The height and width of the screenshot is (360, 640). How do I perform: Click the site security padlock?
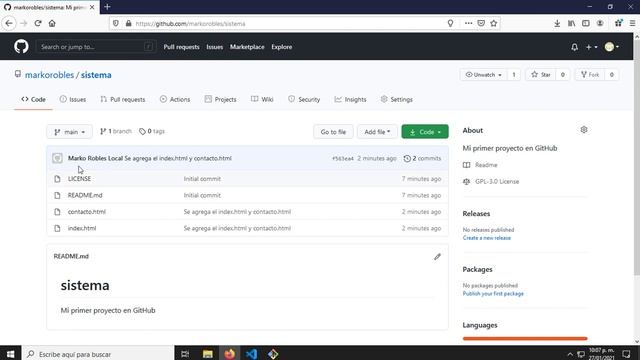129,23
